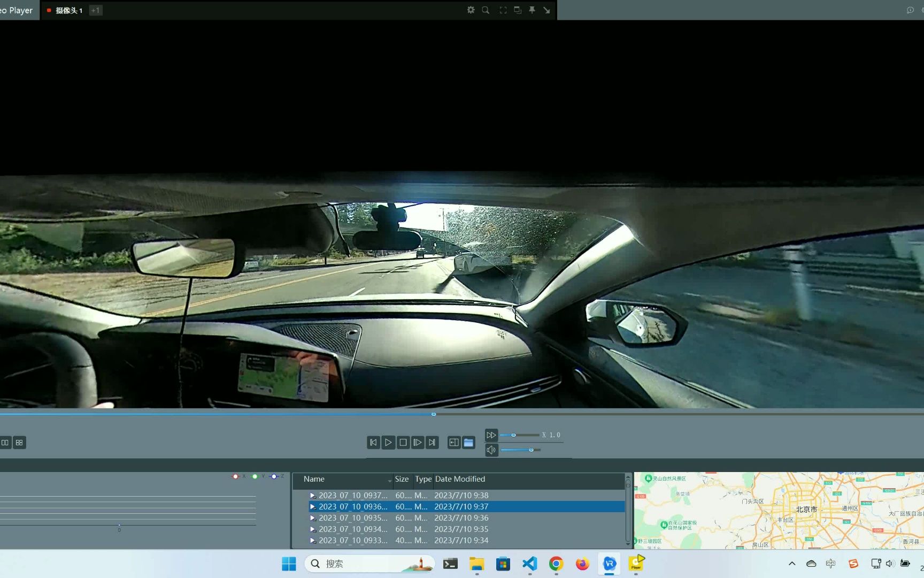Sort files using Name column dropdown arrow
Viewport: 924px width, 578px height.
coord(389,480)
